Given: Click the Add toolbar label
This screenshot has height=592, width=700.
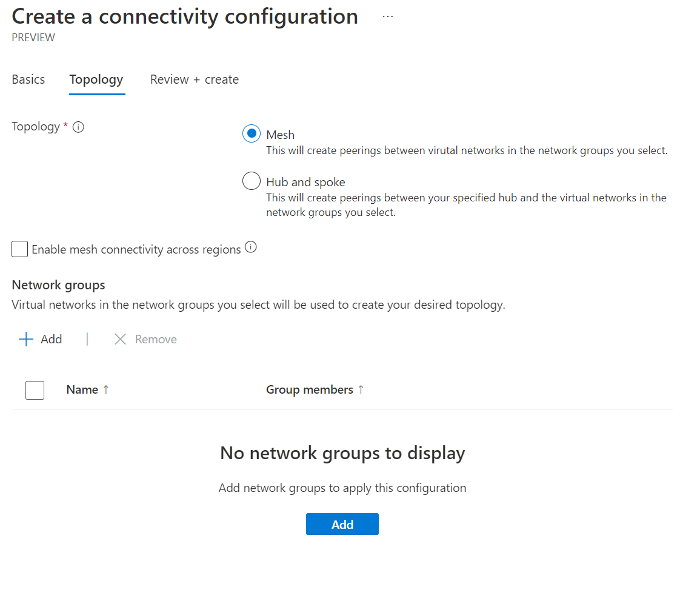Looking at the screenshot, I should coord(52,340).
